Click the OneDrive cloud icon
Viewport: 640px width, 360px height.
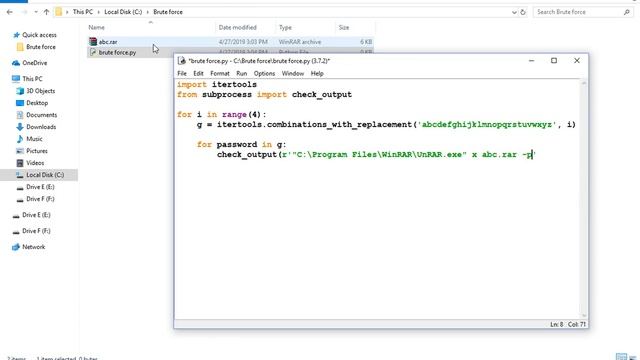(16, 63)
